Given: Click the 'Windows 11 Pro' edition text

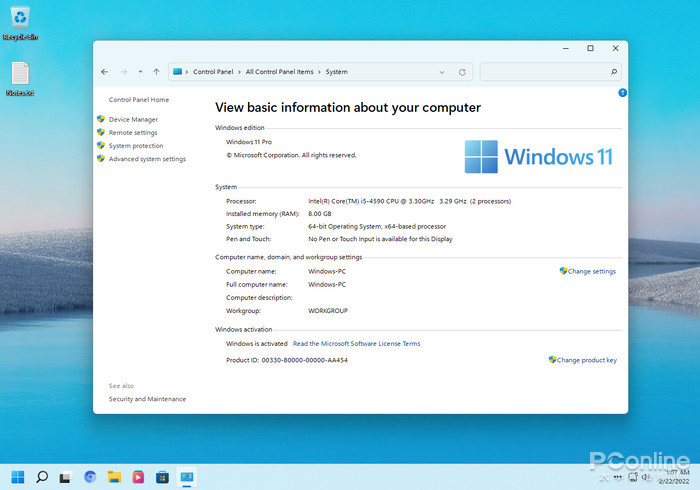Looking at the screenshot, I should (x=249, y=142).
